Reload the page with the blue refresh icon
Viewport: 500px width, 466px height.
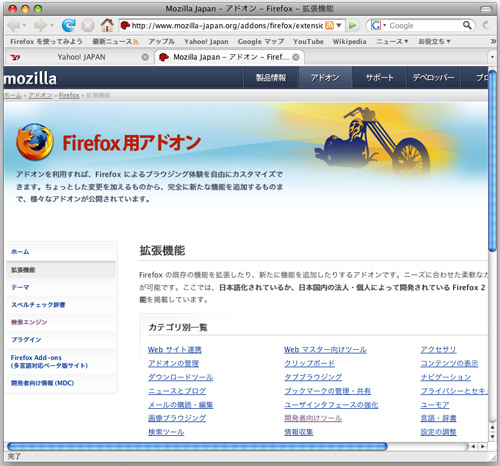tap(69, 25)
